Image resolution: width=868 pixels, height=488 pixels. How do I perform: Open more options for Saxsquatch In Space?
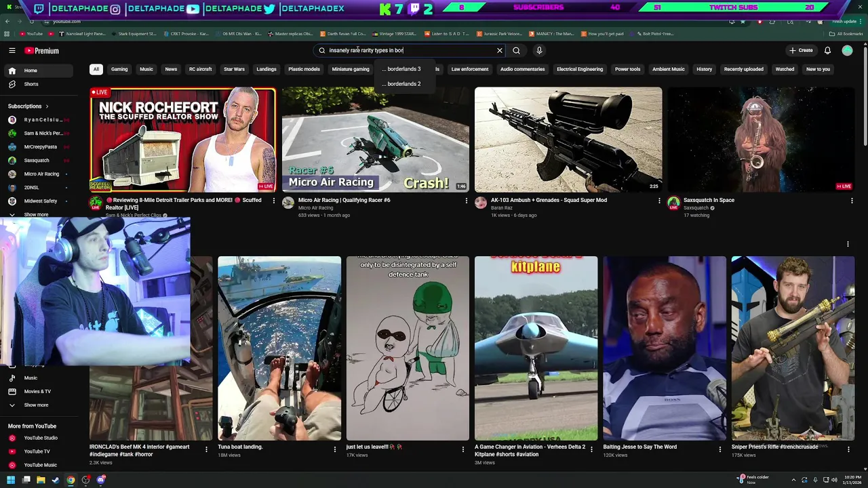(x=852, y=201)
